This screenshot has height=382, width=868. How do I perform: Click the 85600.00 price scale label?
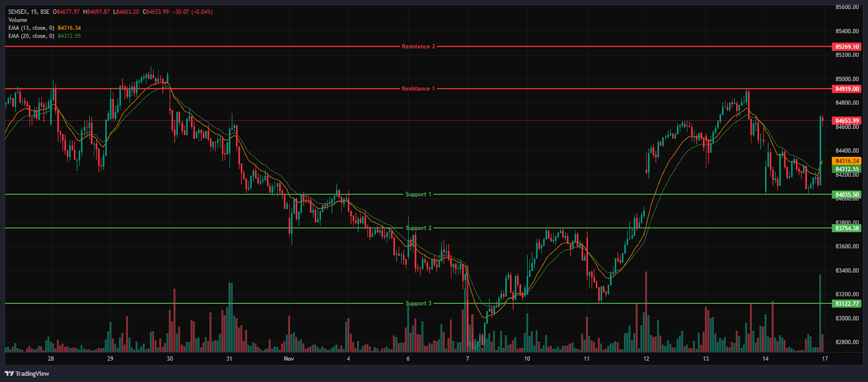847,8
